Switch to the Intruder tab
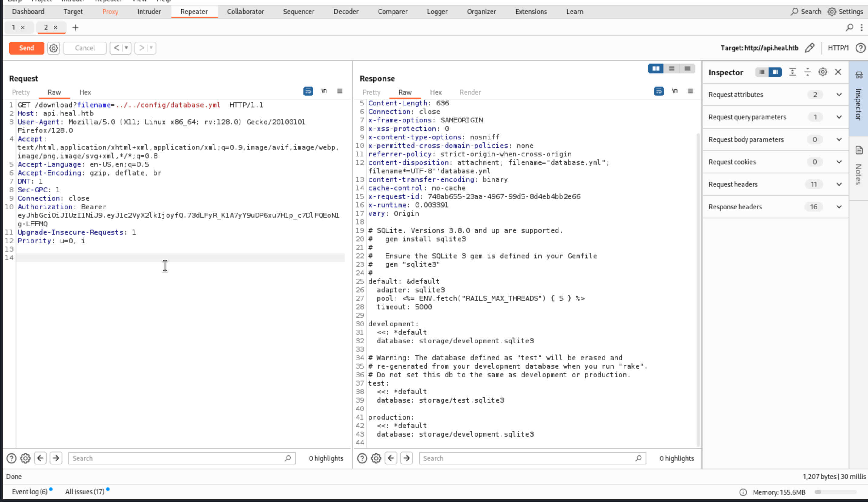Screen dimensions: 868x502 click(149, 12)
